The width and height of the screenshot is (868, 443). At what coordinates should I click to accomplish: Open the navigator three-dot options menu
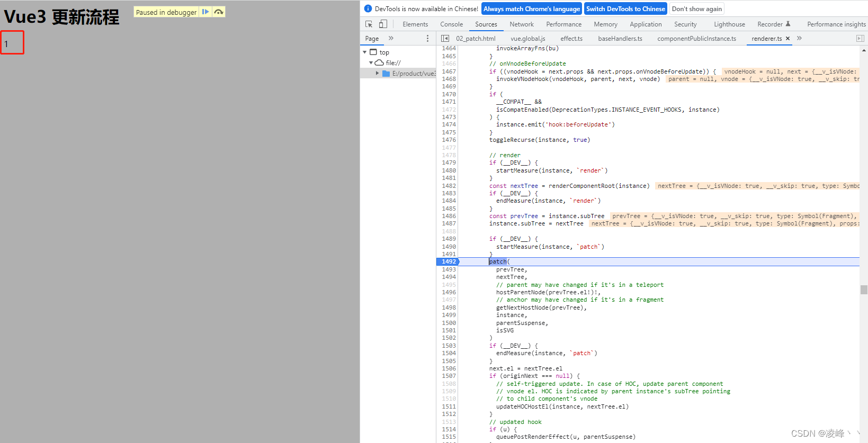pyautogui.click(x=427, y=38)
